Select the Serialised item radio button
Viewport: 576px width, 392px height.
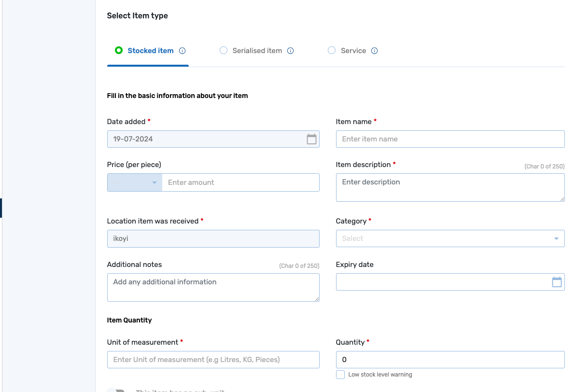click(224, 50)
